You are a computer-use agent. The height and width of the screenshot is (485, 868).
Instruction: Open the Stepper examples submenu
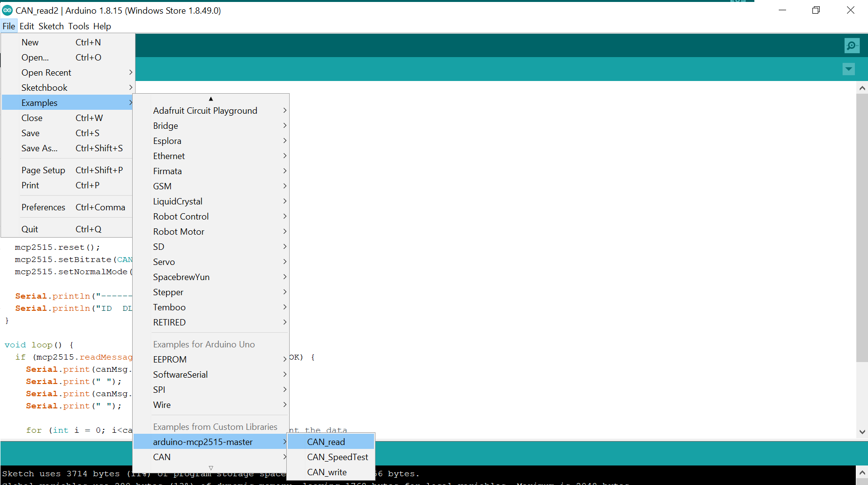211,292
